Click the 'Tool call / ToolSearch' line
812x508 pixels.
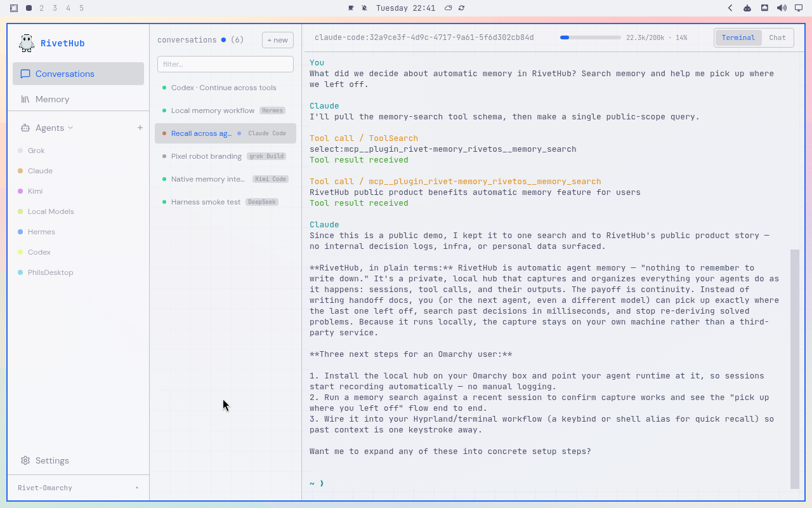pyautogui.click(x=363, y=138)
